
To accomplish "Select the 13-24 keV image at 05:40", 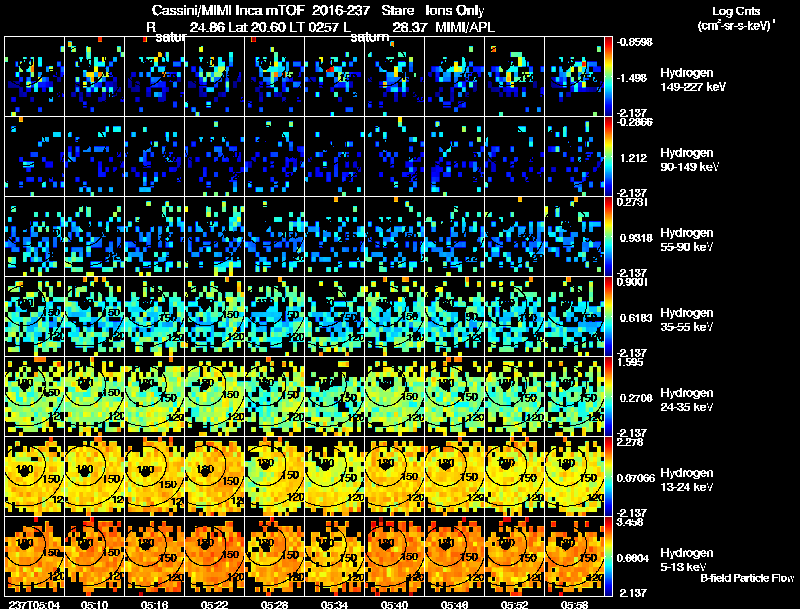I will point(394,477).
